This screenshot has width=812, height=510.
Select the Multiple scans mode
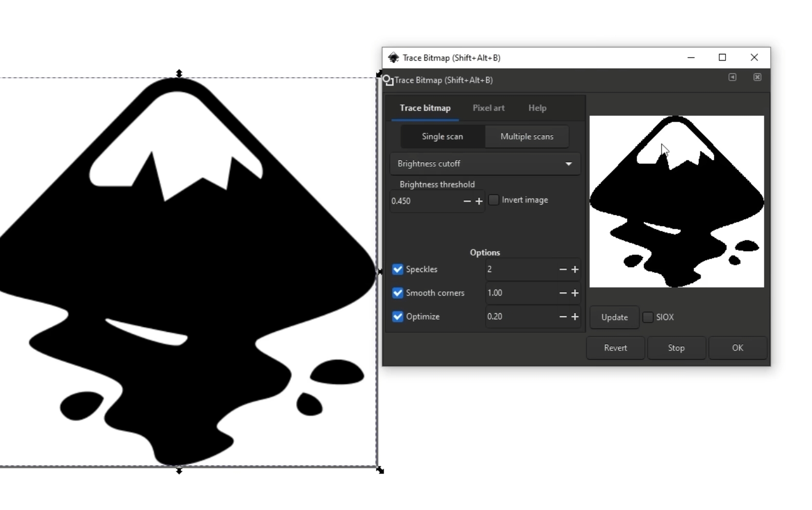526,136
